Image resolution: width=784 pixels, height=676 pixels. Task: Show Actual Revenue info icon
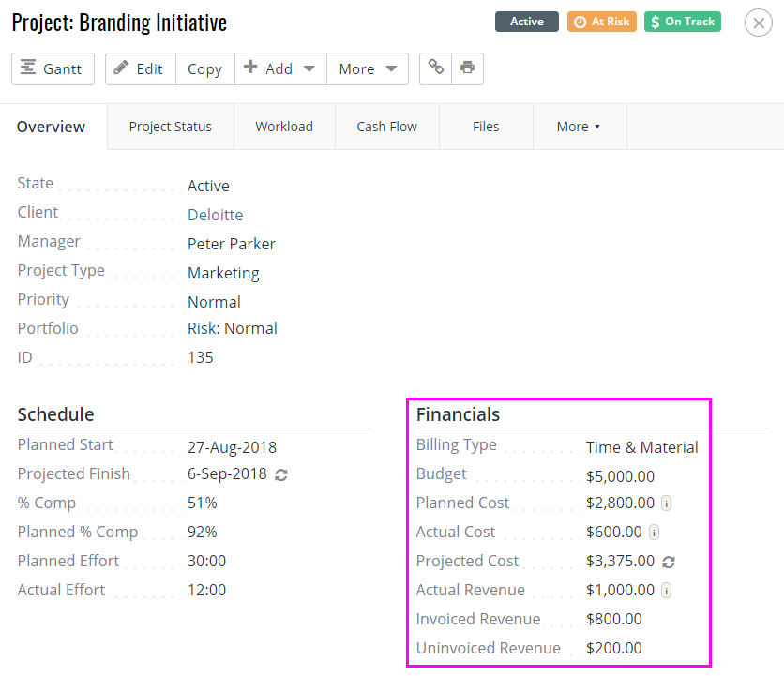666,591
